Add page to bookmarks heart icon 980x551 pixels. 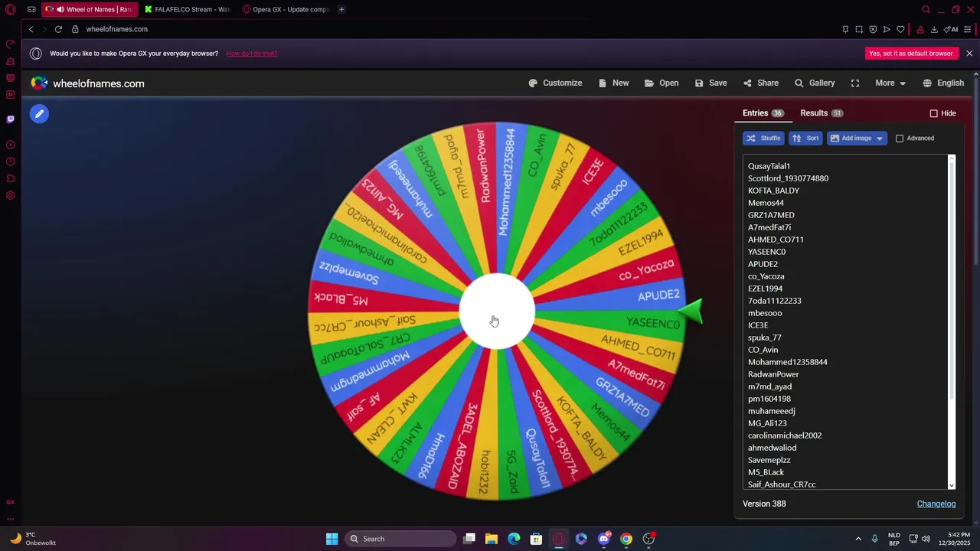click(x=900, y=29)
